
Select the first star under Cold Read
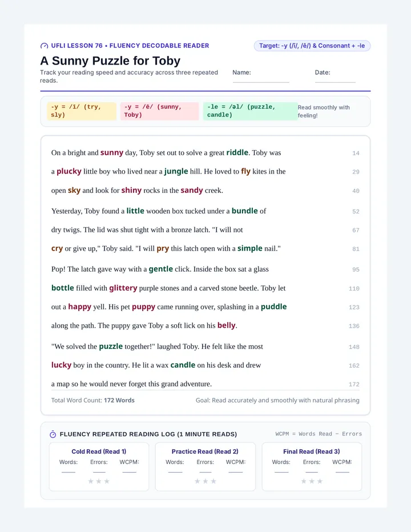tap(91, 481)
